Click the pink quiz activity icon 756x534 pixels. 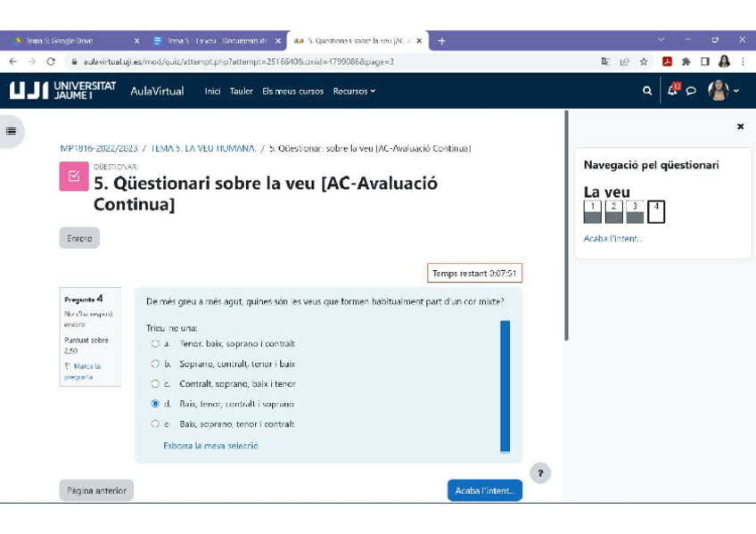click(x=74, y=177)
